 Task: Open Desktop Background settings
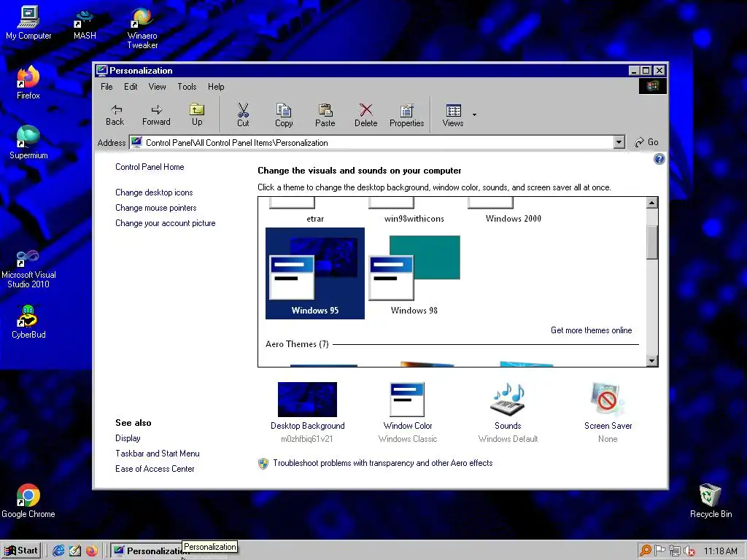click(x=307, y=413)
